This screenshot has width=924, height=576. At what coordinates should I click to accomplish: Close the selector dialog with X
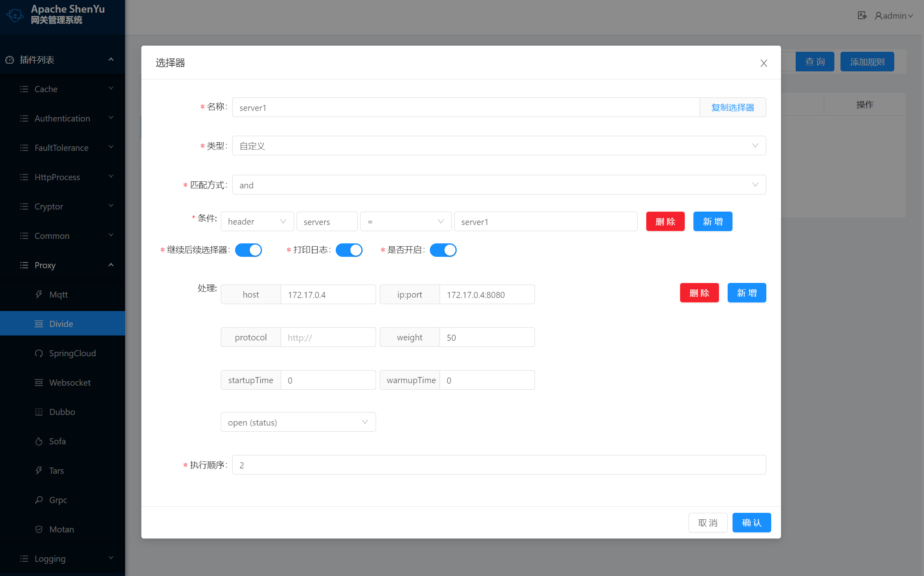click(x=763, y=63)
